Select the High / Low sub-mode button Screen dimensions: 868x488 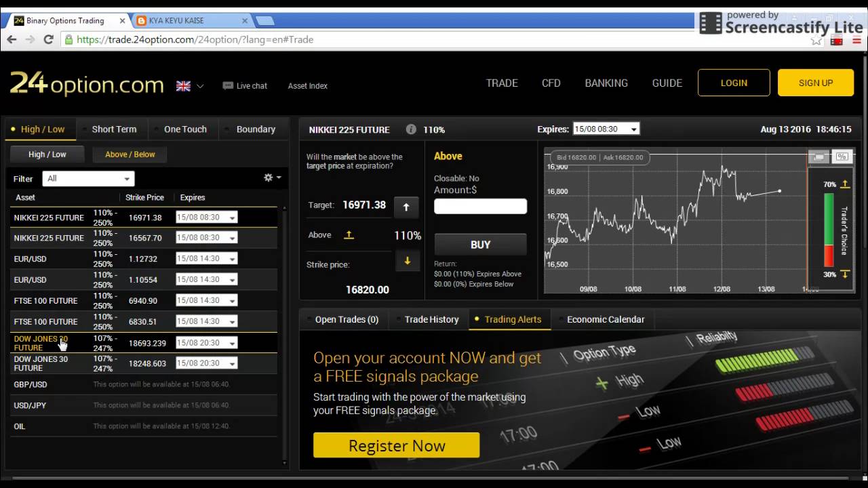point(47,155)
